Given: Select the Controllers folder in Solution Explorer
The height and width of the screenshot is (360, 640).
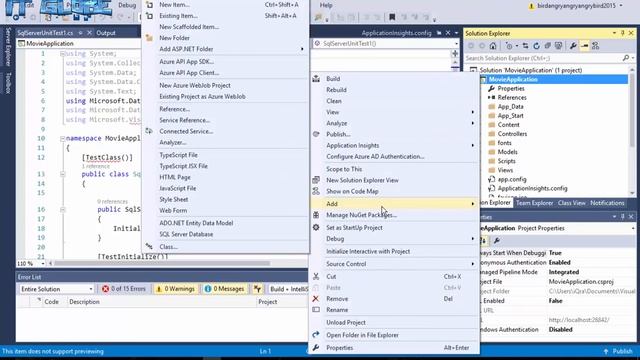Looking at the screenshot, I should coord(512,134).
